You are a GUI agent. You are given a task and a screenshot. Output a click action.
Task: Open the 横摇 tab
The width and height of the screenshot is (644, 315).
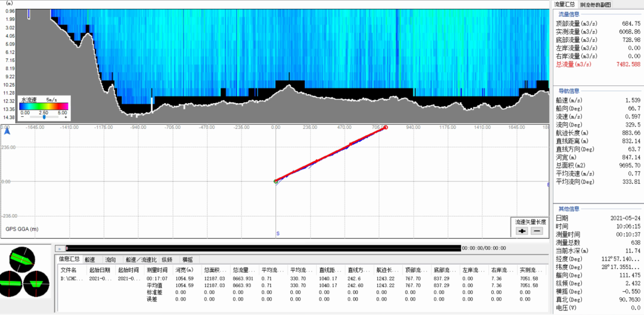187,260
